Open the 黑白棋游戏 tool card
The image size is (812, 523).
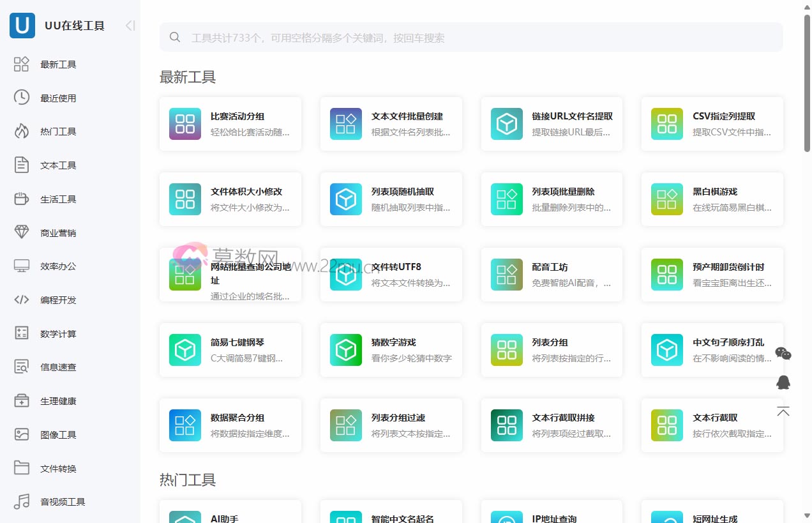click(712, 199)
